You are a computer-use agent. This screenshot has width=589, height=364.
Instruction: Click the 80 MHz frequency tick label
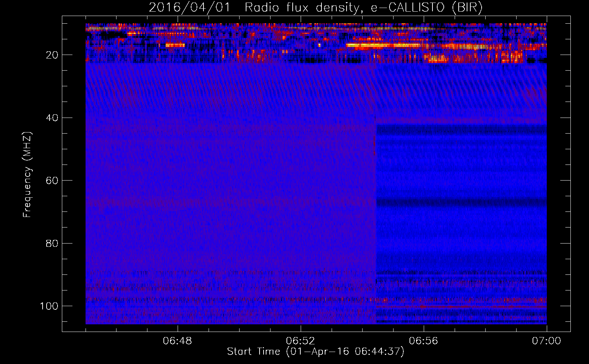[52, 243]
